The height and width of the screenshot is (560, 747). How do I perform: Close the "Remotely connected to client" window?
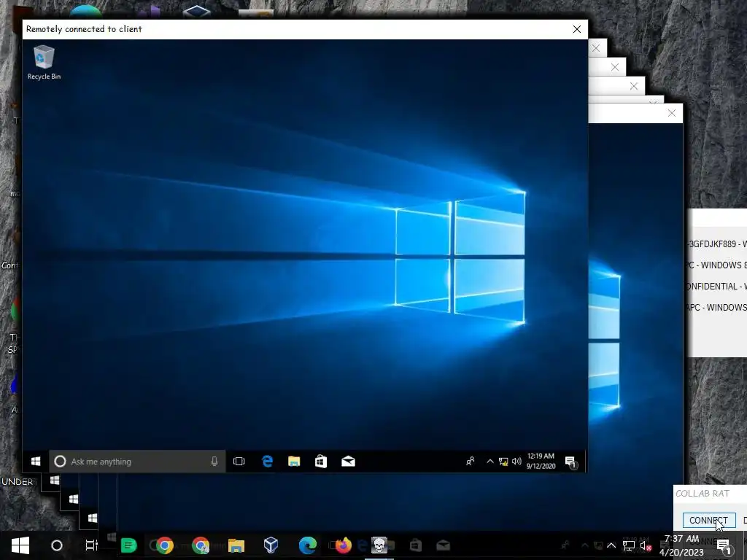[x=577, y=29]
